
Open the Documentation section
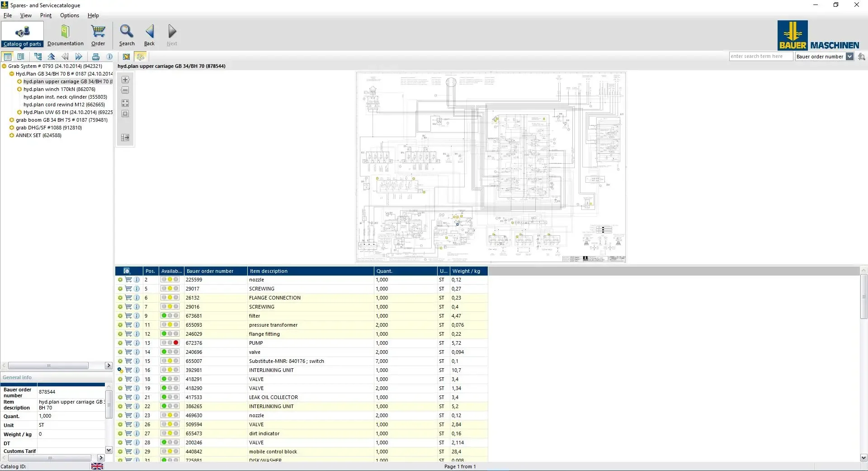pos(65,35)
